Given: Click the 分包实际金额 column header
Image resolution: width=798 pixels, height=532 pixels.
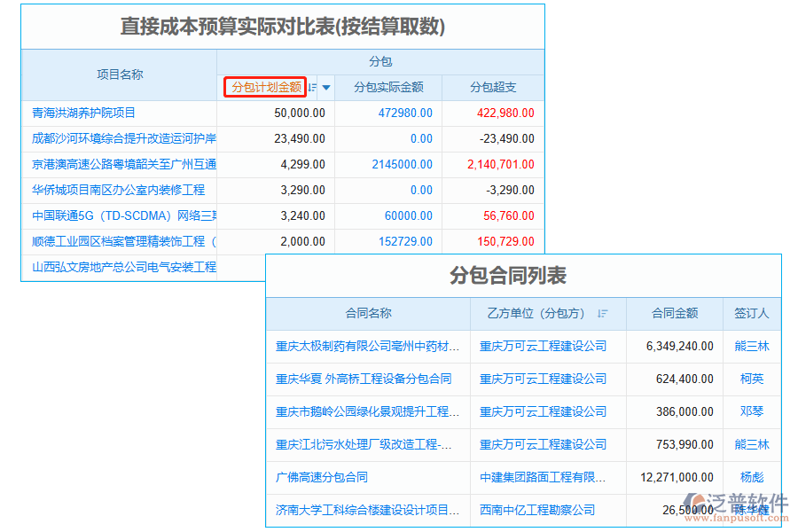Looking at the screenshot, I should (x=388, y=87).
